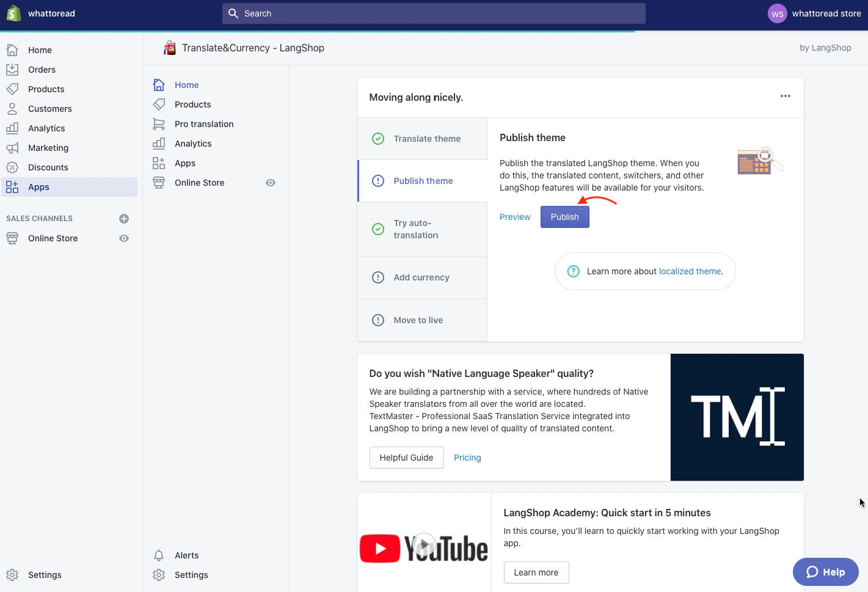
Task: Click the Learn more button
Action: point(536,572)
